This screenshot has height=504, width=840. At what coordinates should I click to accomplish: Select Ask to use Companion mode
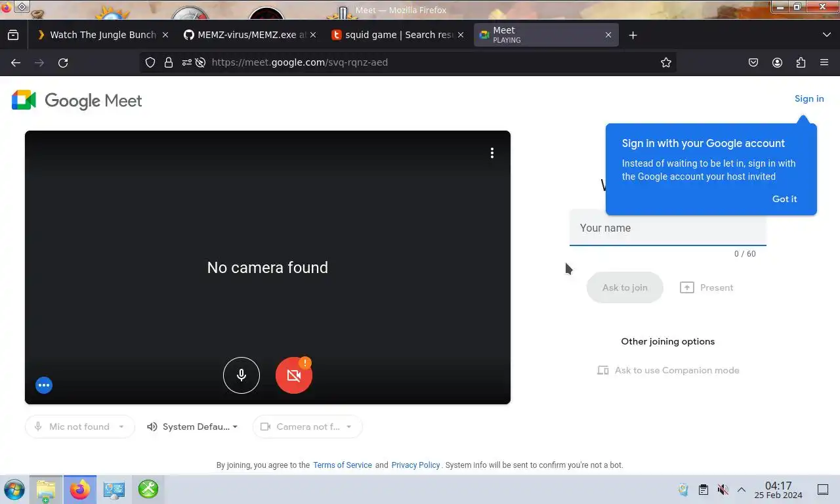(668, 370)
